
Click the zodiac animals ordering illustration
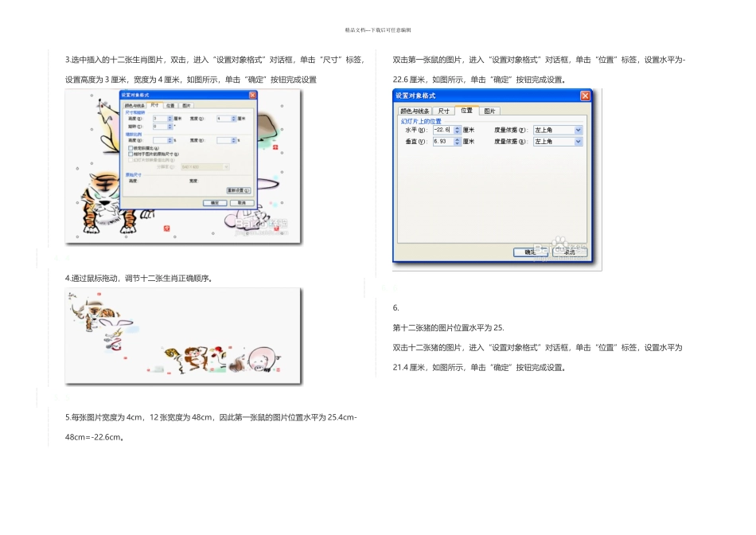183,336
